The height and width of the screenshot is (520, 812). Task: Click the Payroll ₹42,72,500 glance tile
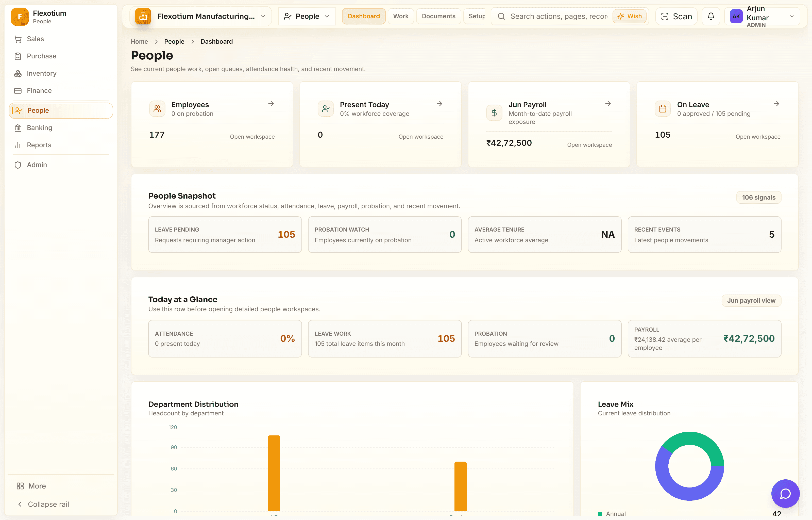point(704,339)
